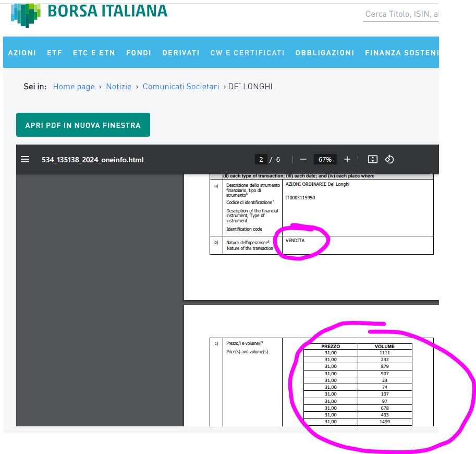Select the ISIN code IT0003115950
Image resolution: width=476 pixels, height=454 pixels.
[x=300, y=198]
